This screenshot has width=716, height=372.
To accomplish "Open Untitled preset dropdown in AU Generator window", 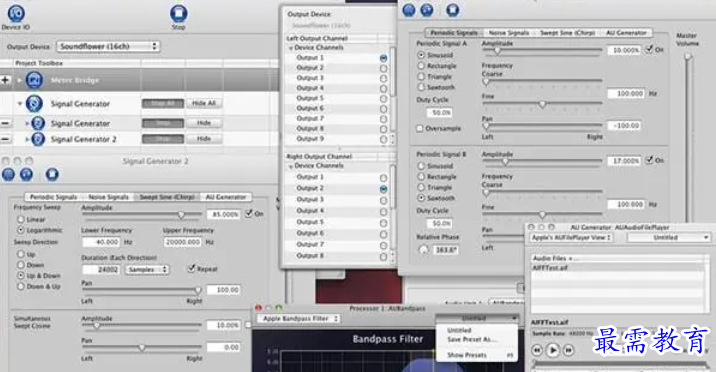I will 669,238.
